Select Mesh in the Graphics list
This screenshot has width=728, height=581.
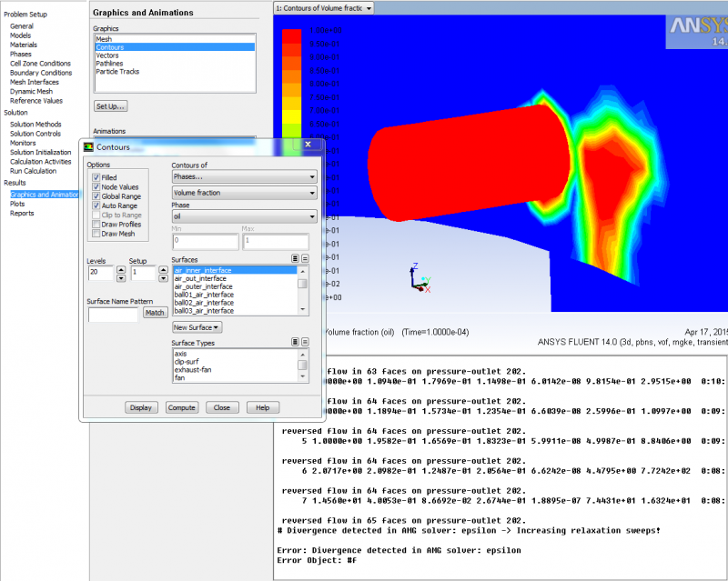tap(175, 39)
